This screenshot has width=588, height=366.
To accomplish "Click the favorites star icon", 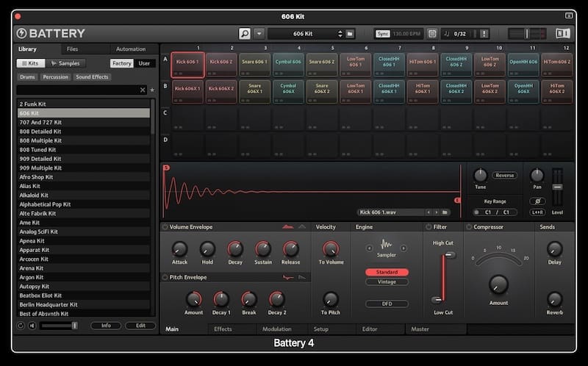I will 152,90.
